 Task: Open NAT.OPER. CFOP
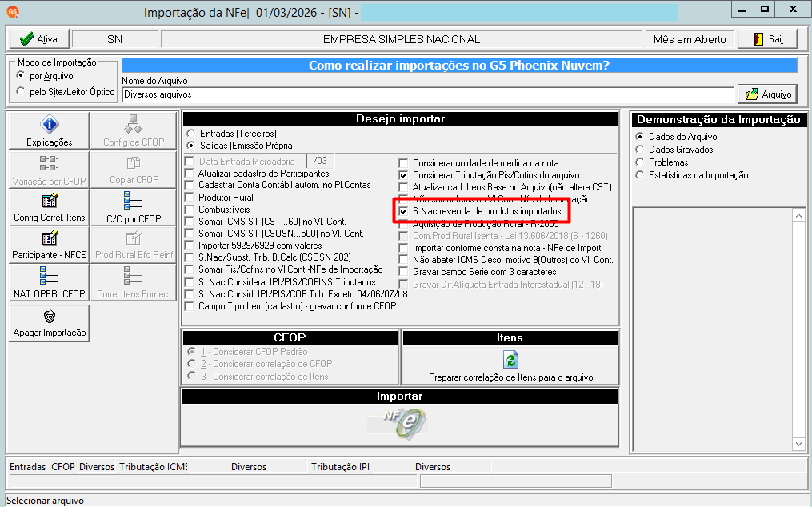click(49, 282)
